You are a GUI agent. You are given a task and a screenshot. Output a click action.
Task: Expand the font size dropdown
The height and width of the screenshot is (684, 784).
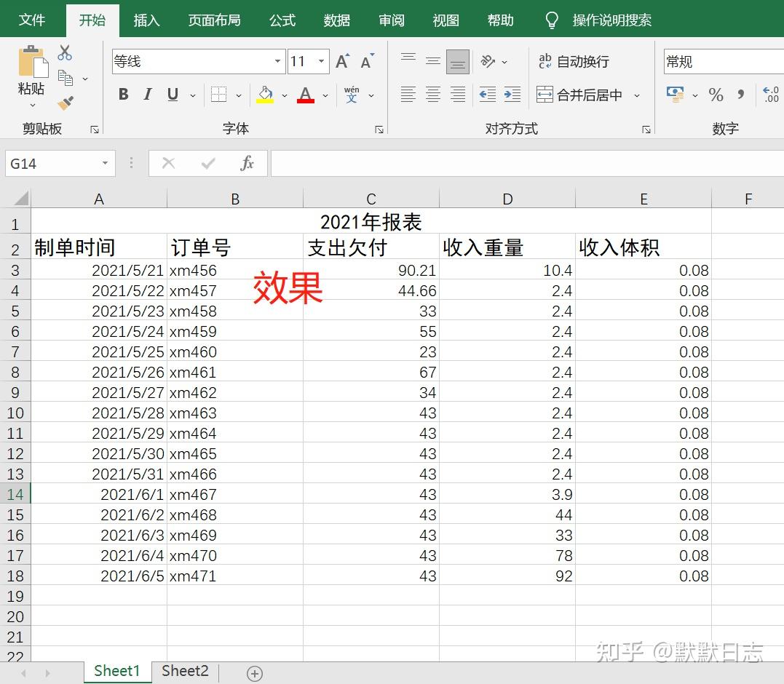coord(320,61)
